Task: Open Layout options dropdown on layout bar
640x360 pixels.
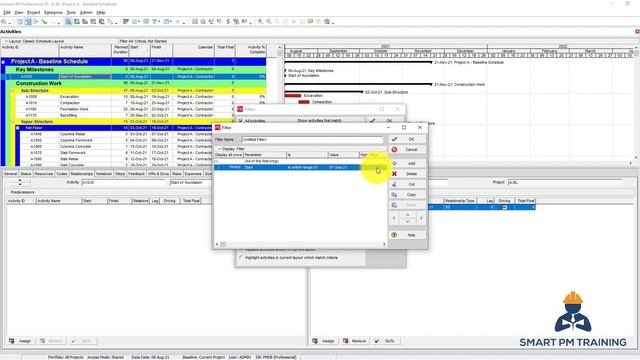Action: pyautogui.click(x=7, y=41)
